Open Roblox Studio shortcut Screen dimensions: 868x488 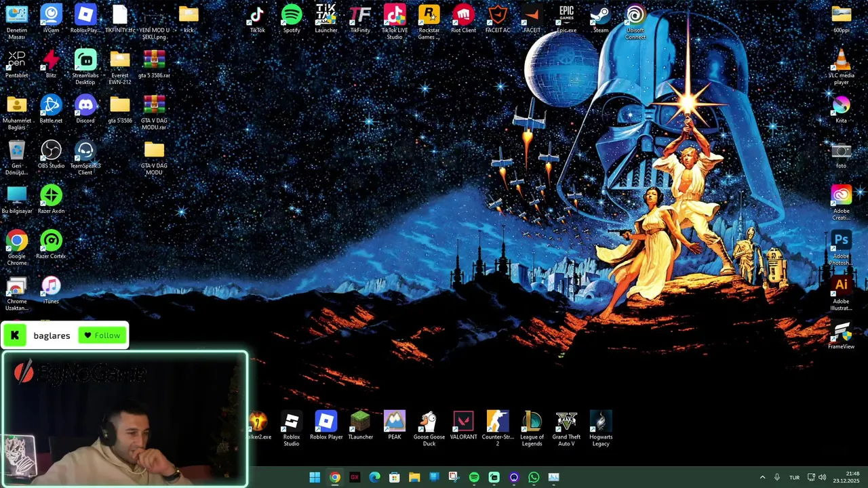(292, 428)
